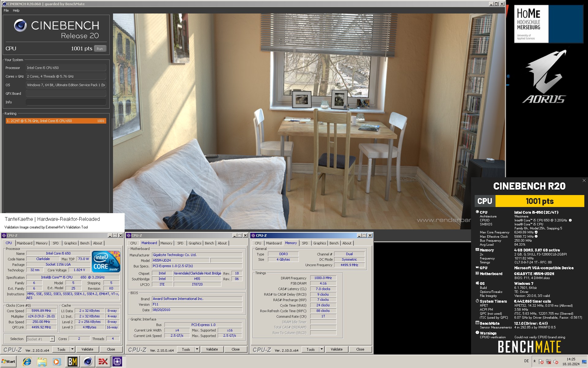The width and height of the screenshot is (588, 368).
Task: Click the GFX Board field in Cinebench
Action: 66,94
